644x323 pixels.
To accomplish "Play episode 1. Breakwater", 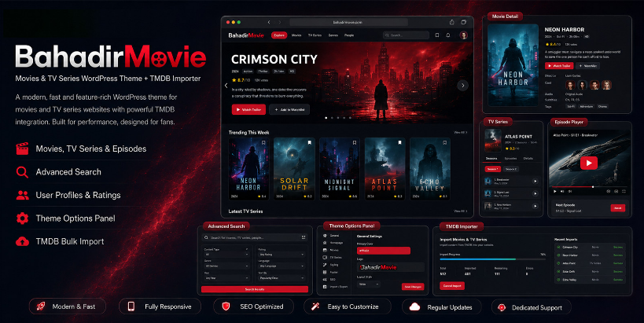I will 535,181.
